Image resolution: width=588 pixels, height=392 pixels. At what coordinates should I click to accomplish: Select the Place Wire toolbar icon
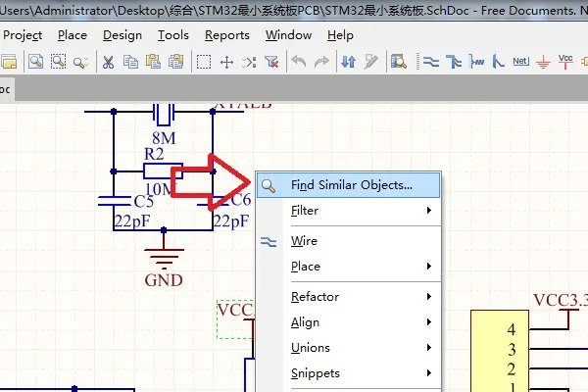pos(431,62)
